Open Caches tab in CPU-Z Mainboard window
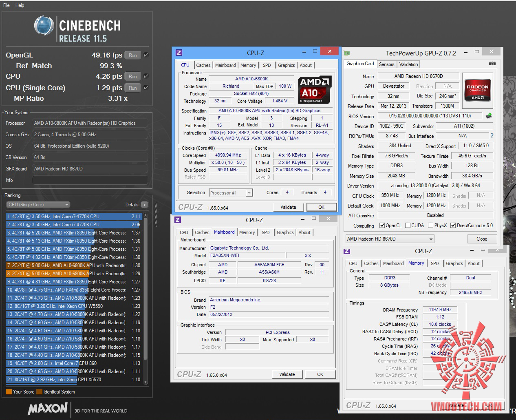Image resolution: width=516 pixels, height=420 pixels. coord(202,232)
